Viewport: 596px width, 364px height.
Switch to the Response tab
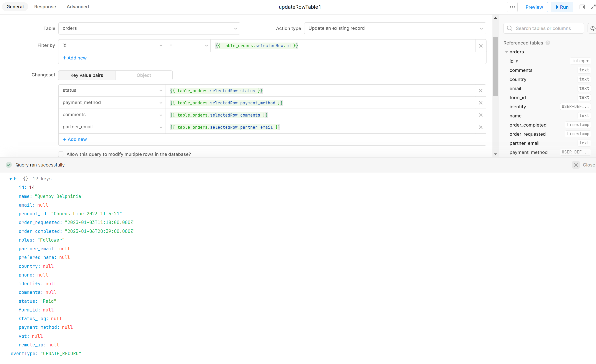coord(45,7)
